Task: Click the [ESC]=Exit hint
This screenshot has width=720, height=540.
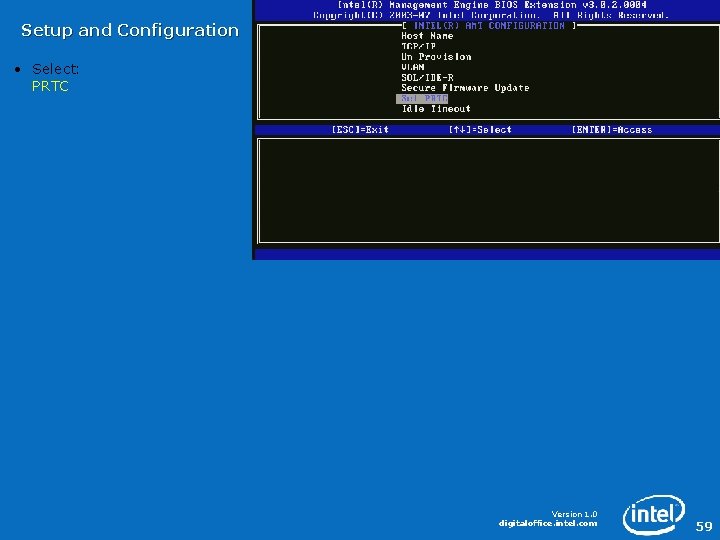Action: point(360,129)
